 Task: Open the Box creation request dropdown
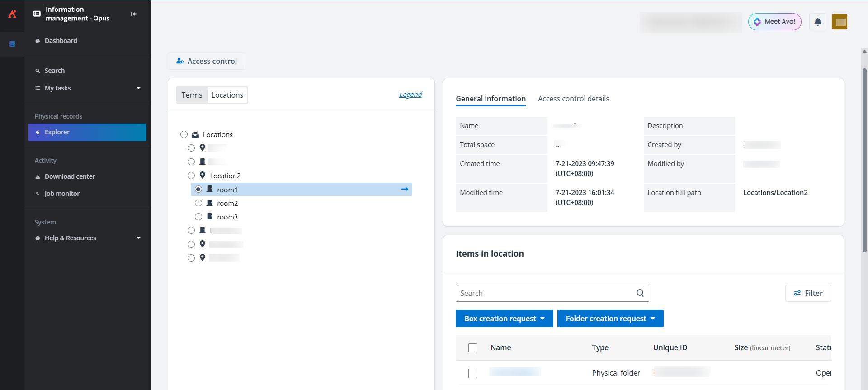[x=505, y=319]
